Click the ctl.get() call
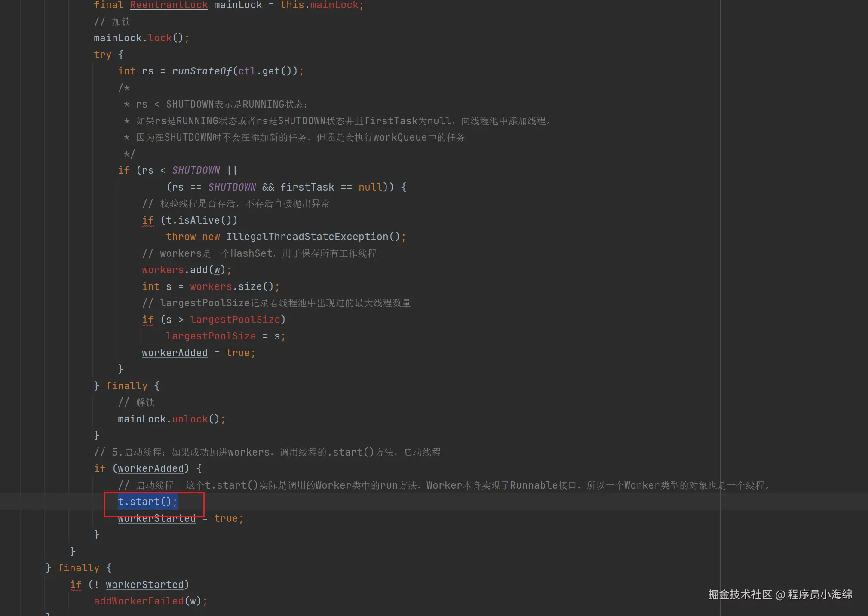 [x=265, y=71]
